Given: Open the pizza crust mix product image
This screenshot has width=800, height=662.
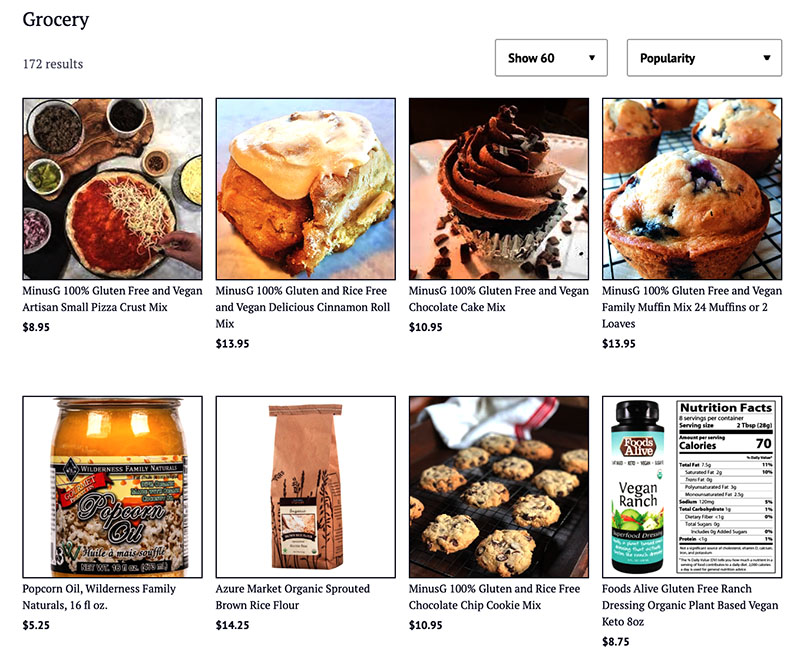Looking at the screenshot, I should click(112, 189).
